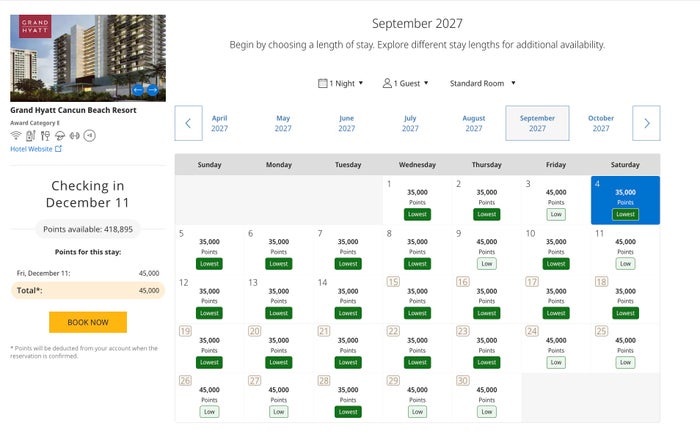Open the 1 Guest dropdown

(405, 83)
